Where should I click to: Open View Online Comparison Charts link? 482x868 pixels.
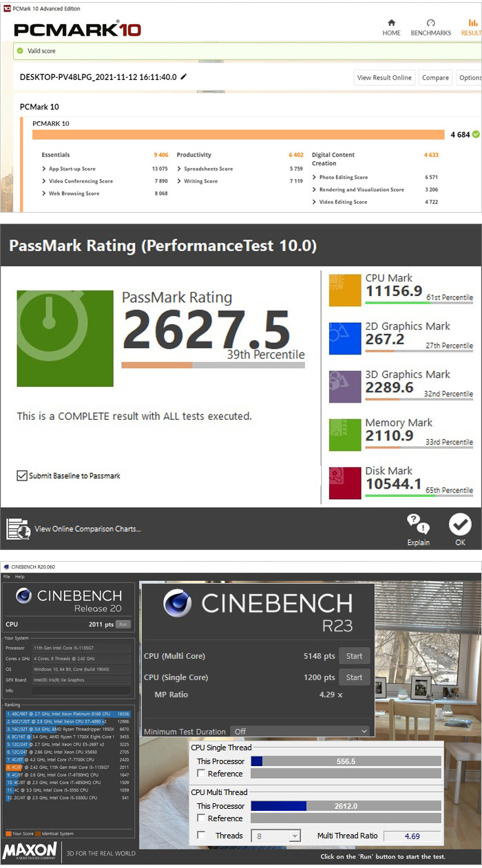87,529
